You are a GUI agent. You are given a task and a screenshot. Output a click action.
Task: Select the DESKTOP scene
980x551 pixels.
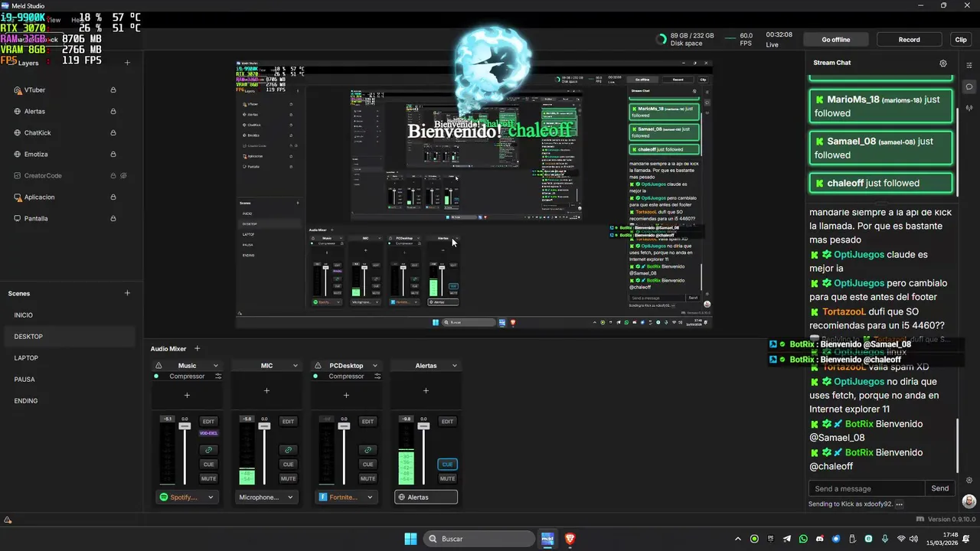(x=71, y=337)
